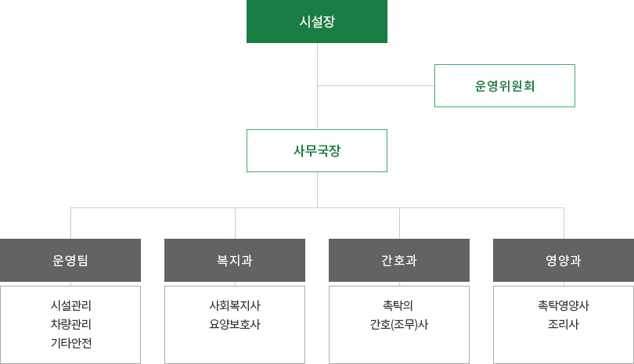Click the white box below 복지과
This screenshot has width=634, height=364.
tap(235, 325)
